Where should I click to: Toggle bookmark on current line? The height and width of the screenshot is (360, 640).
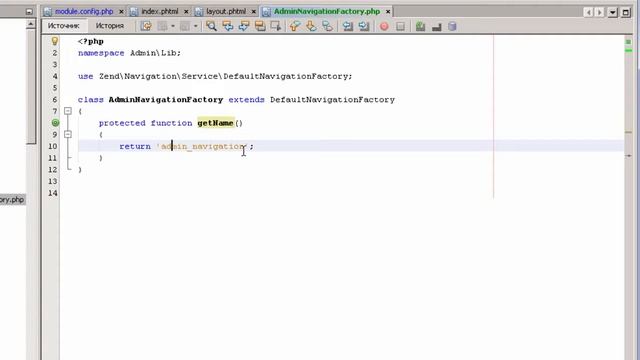(327, 26)
